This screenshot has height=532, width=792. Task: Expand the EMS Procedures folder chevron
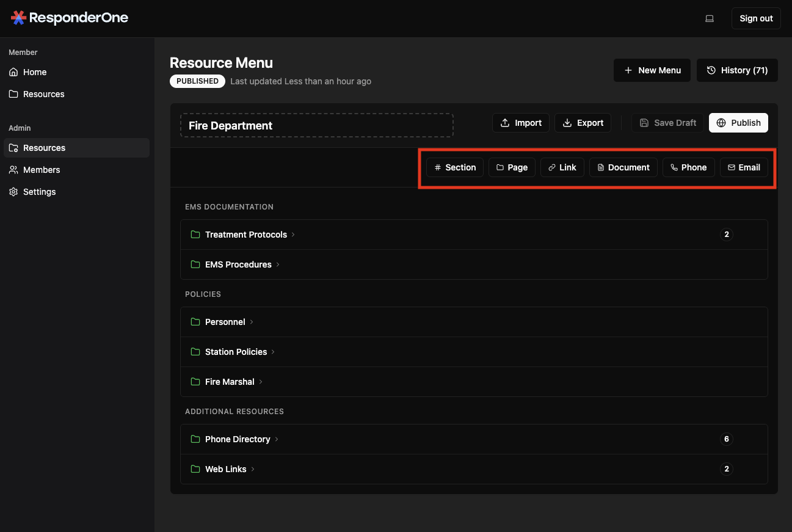pos(278,264)
